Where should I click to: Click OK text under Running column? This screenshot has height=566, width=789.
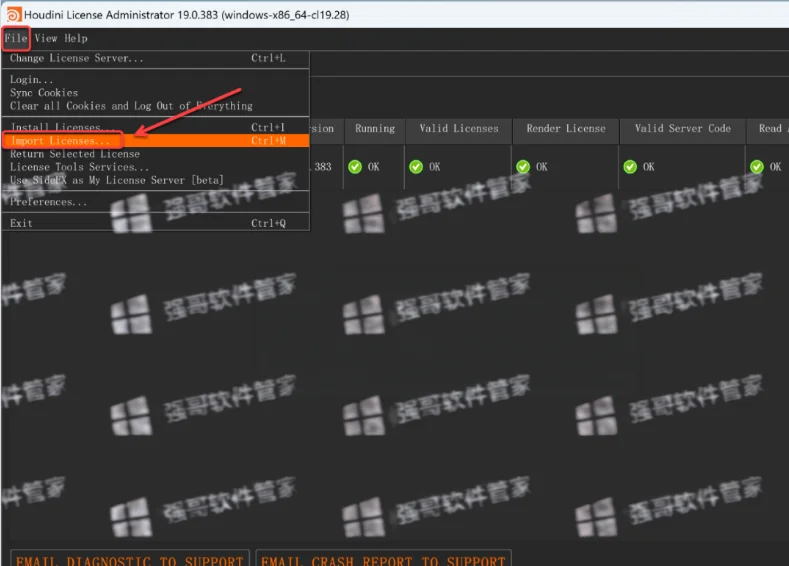coord(374,167)
